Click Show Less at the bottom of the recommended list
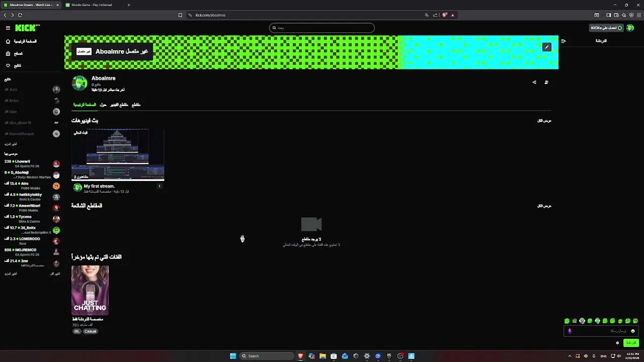Image resolution: width=644 pixels, height=362 pixels. click(55, 274)
